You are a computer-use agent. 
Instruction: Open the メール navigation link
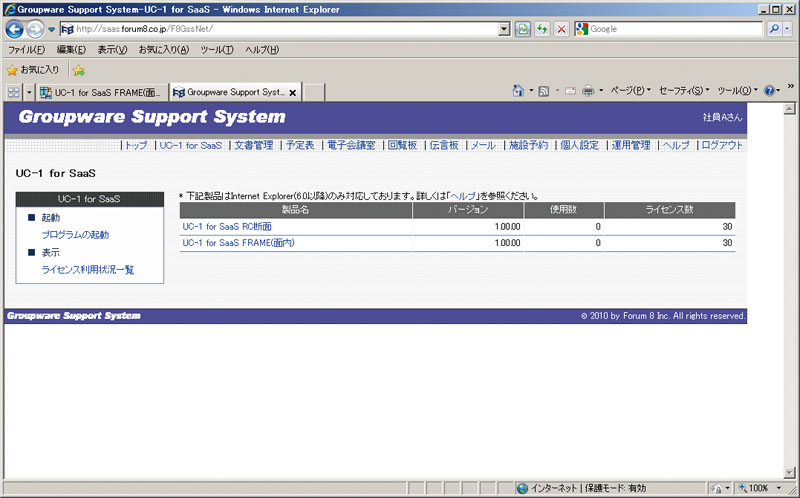coord(483,145)
